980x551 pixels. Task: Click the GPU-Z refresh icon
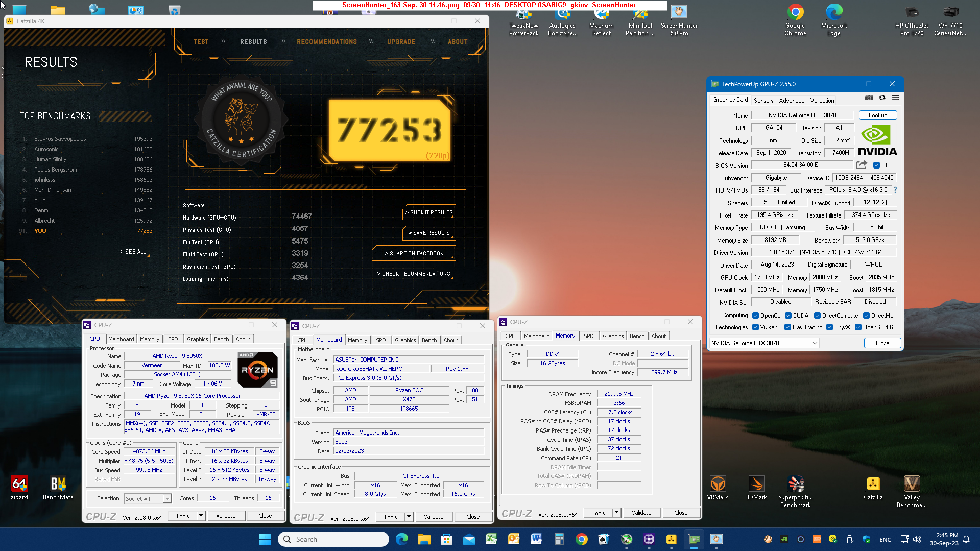click(882, 98)
